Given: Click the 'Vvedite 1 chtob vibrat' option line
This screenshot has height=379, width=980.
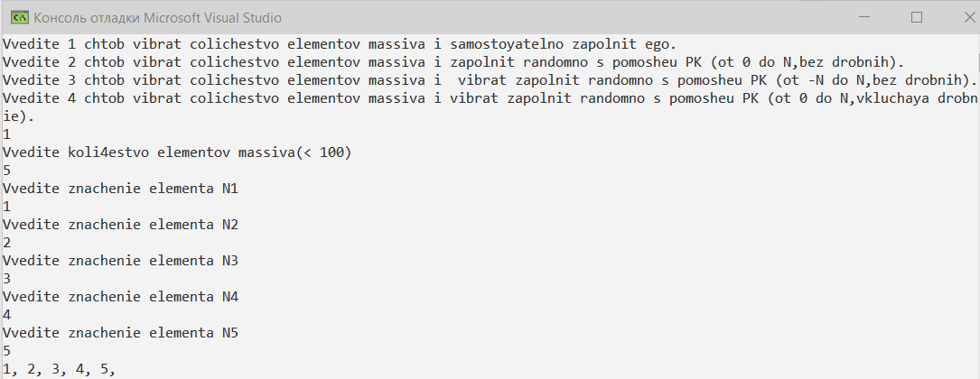Looking at the screenshot, I should point(340,45).
